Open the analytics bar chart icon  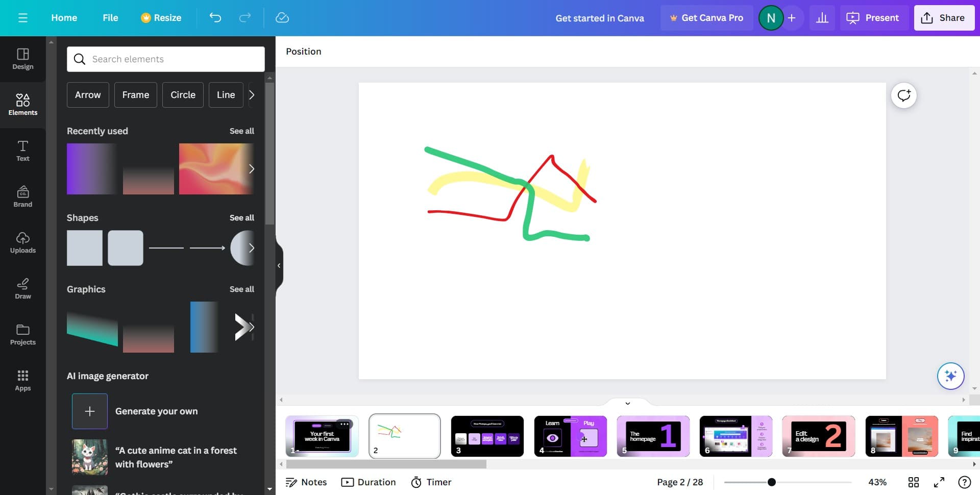822,18
